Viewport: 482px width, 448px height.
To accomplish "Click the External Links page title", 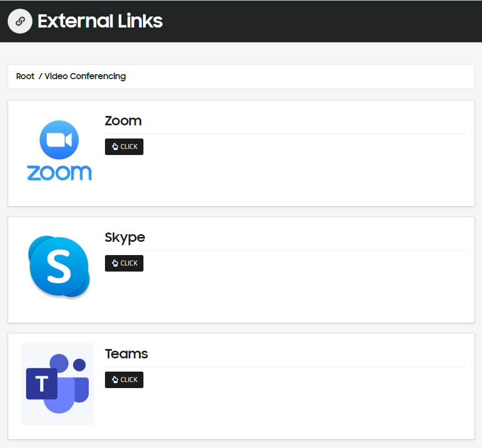I will pos(100,21).
